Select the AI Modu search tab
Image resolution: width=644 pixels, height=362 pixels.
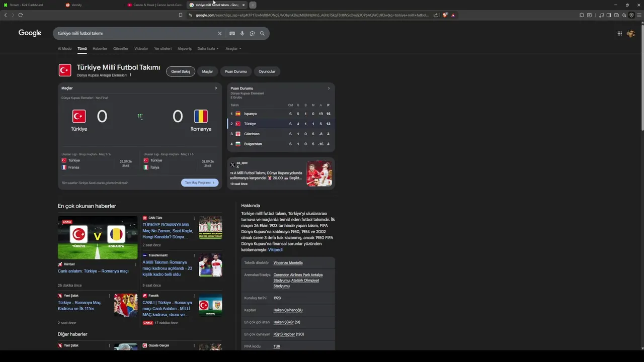64,49
